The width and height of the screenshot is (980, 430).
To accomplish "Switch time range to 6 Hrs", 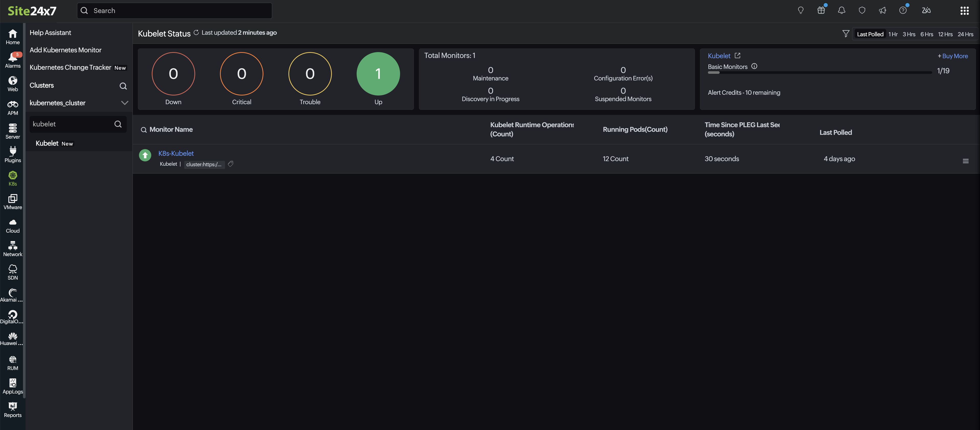I will coord(927,34).
